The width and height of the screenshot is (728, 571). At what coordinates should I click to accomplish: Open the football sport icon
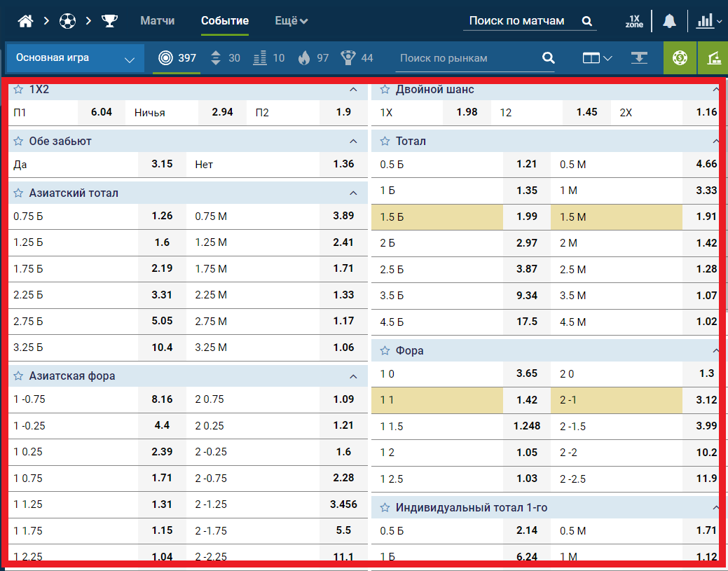(x=67, y=21)
